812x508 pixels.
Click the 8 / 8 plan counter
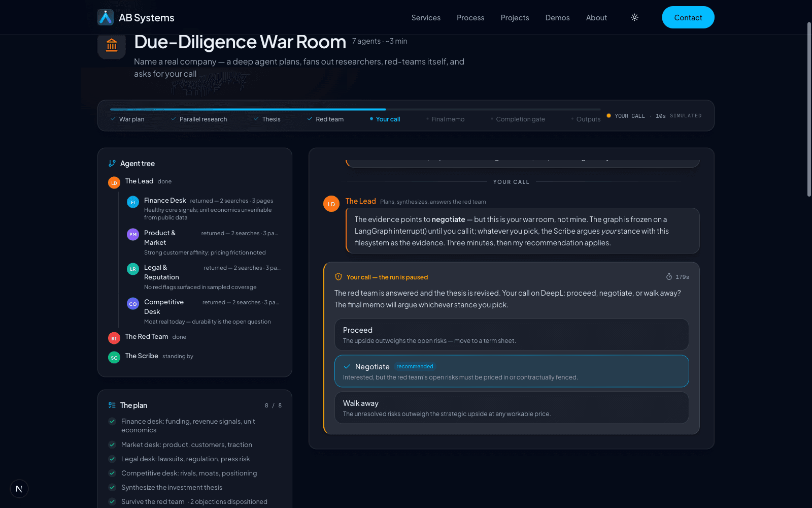pyautogui.click(x=273, y=405)
